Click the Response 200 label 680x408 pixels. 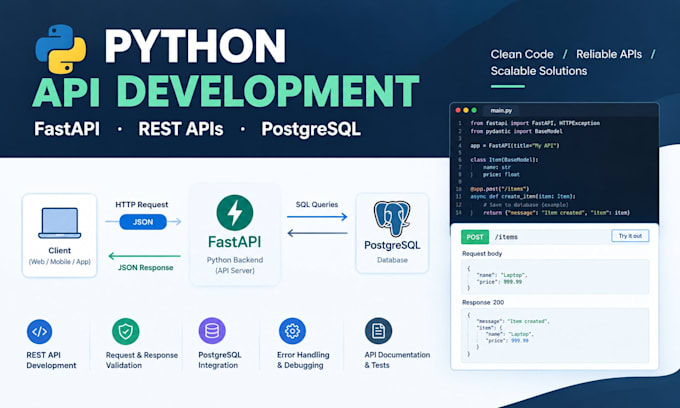[483, 302]
